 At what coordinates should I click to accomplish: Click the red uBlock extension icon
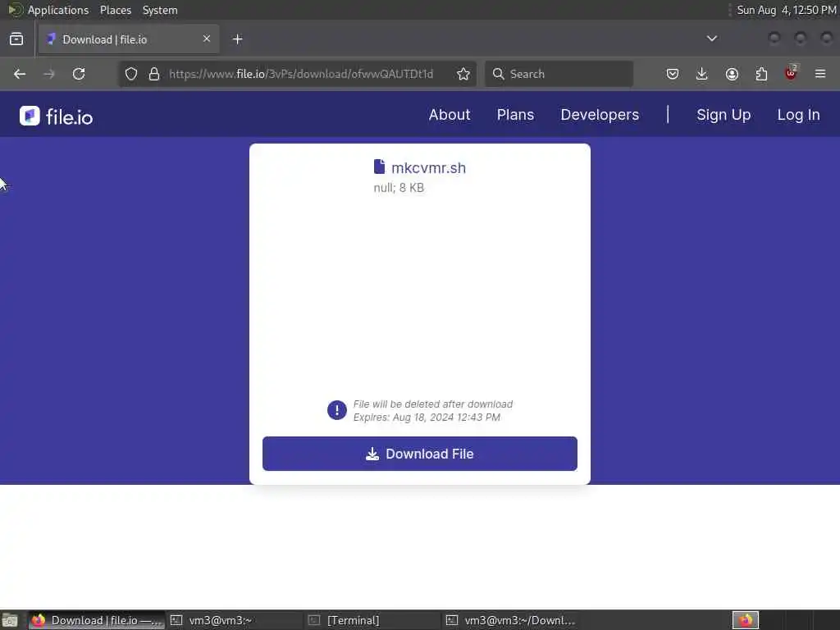pos(791,73)
